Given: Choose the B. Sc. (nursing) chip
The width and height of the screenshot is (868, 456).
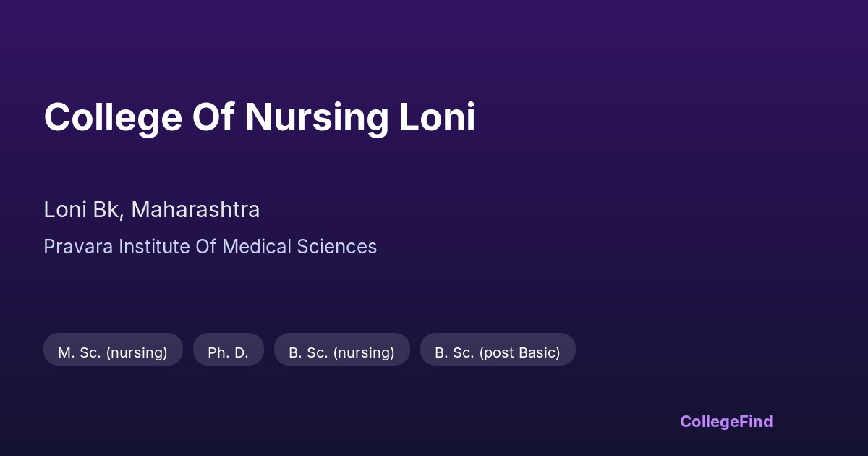Looking at the screenshot, I should 341,352.
